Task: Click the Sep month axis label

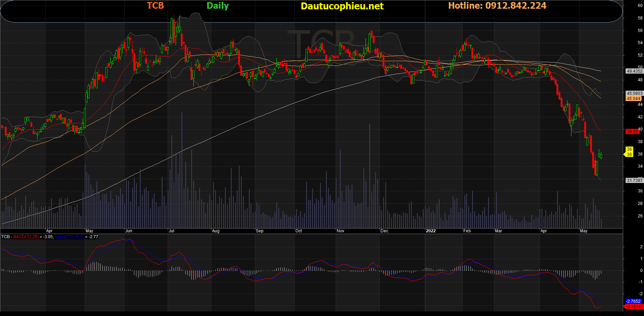Action: tap(260, 231)
